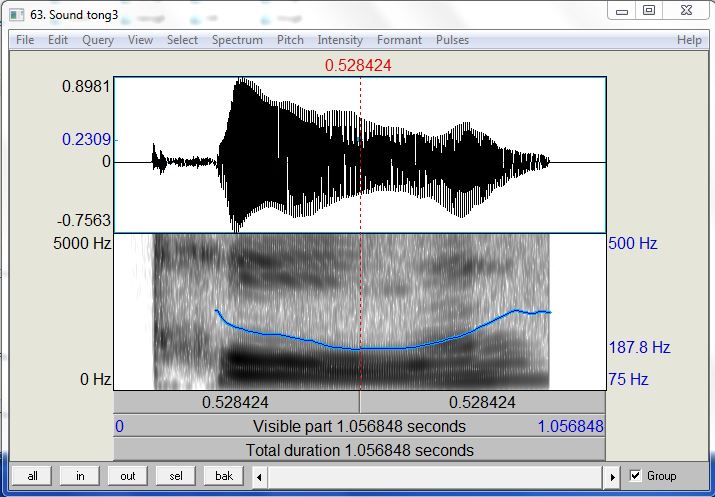The image size is (715, 497).
Task: Play the Total duration 1.056848 seconds bar
Action: pos(359,450)
